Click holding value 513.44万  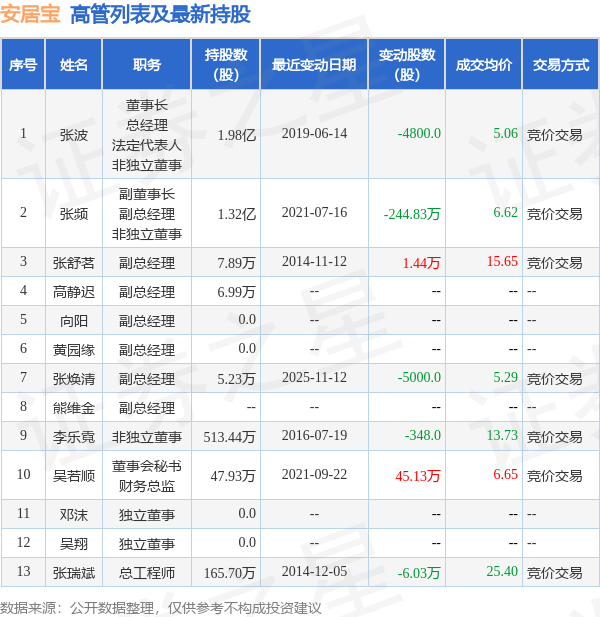[x=229, y=437]
